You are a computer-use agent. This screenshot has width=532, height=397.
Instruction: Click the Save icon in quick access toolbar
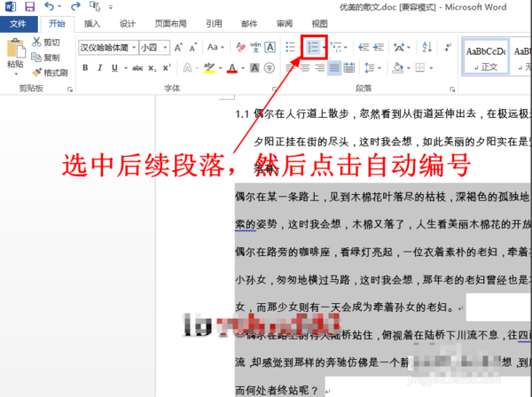30,6
